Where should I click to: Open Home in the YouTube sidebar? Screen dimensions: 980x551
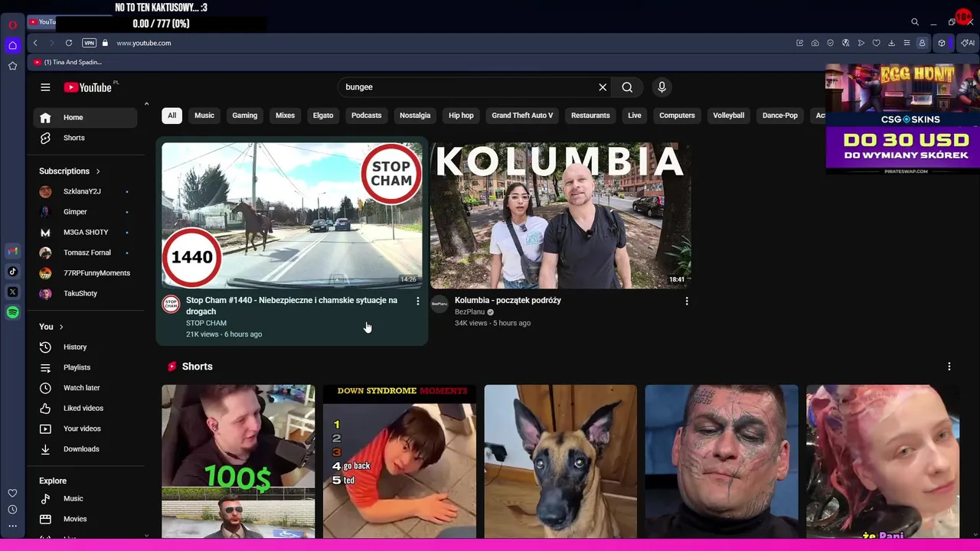click(x=85, y=118)
